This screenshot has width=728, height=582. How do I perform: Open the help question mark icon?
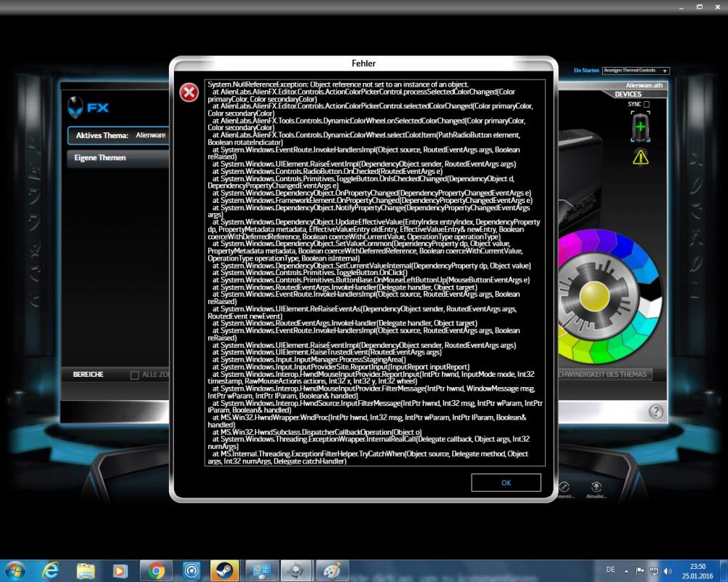point(656,412)
